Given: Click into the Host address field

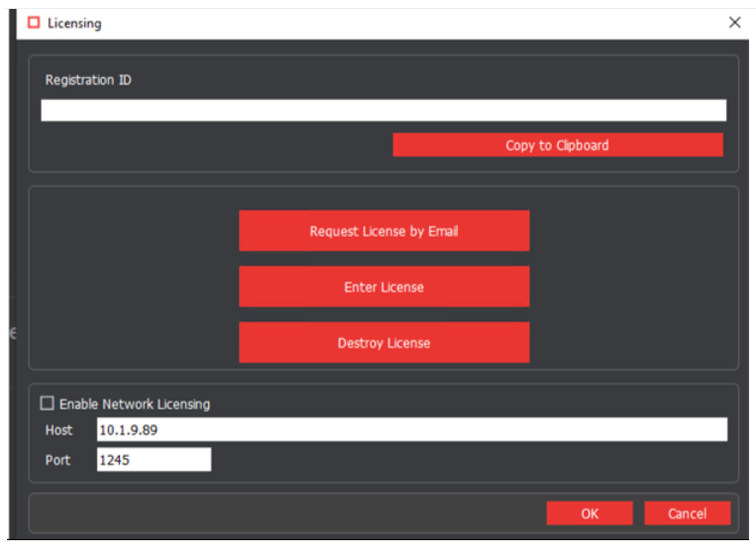Looking at the screenshot, I should [411, 429].
